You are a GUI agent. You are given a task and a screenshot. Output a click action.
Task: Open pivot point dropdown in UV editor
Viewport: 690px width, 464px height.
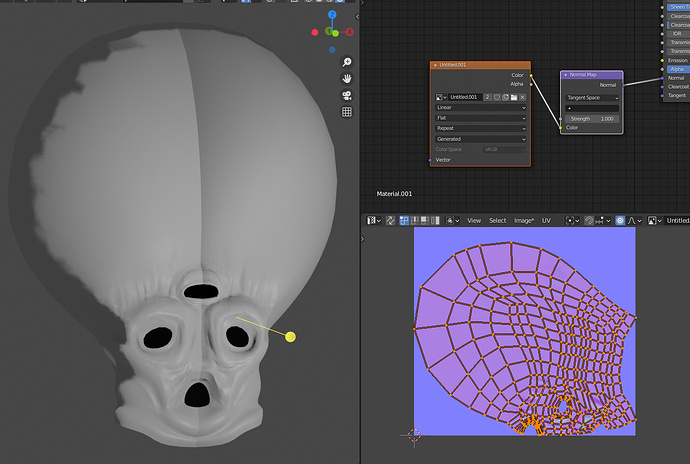pyautogui.click(x=572, y=221)
